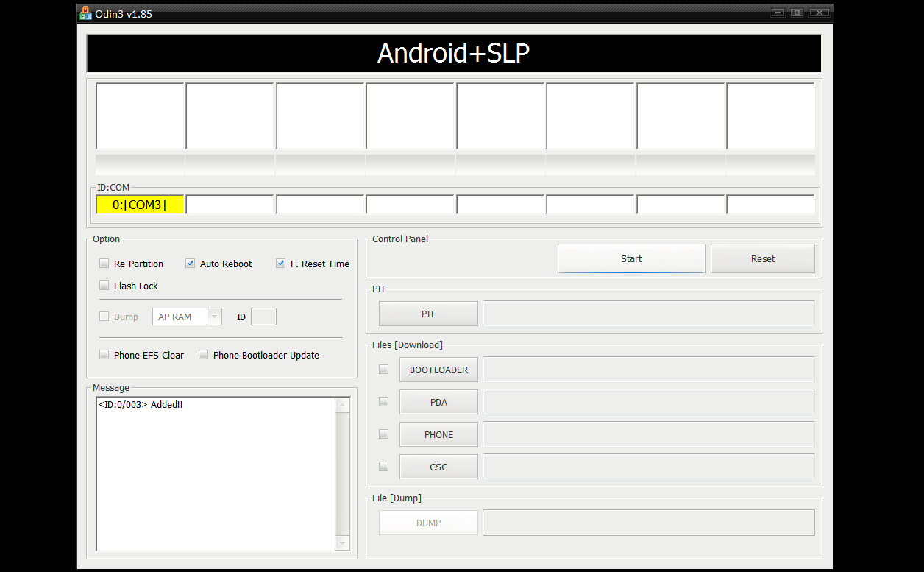Tick the checkbox beside CSC button
The width and height of the screenshot is (924, 572).
tap(383, 467)
